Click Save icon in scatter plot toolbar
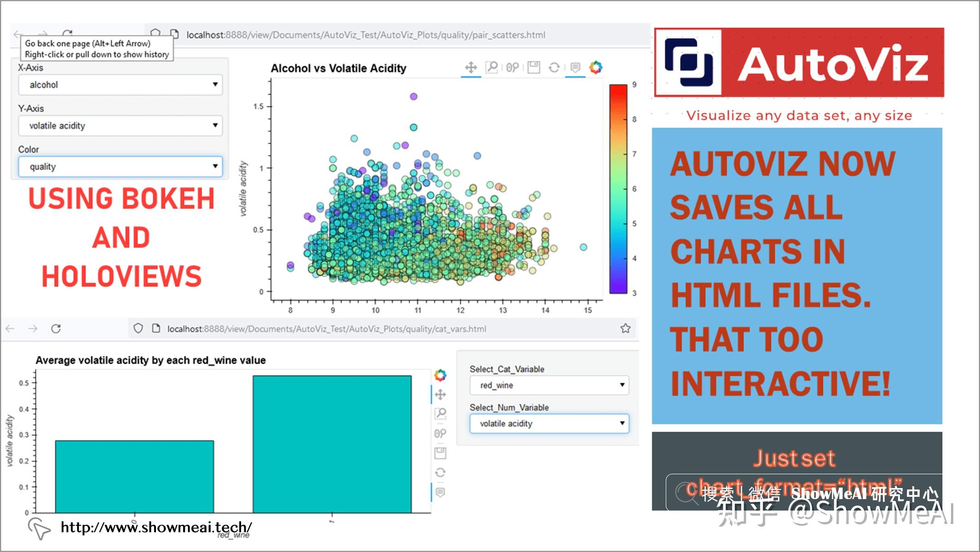 [x=534, y=68]
